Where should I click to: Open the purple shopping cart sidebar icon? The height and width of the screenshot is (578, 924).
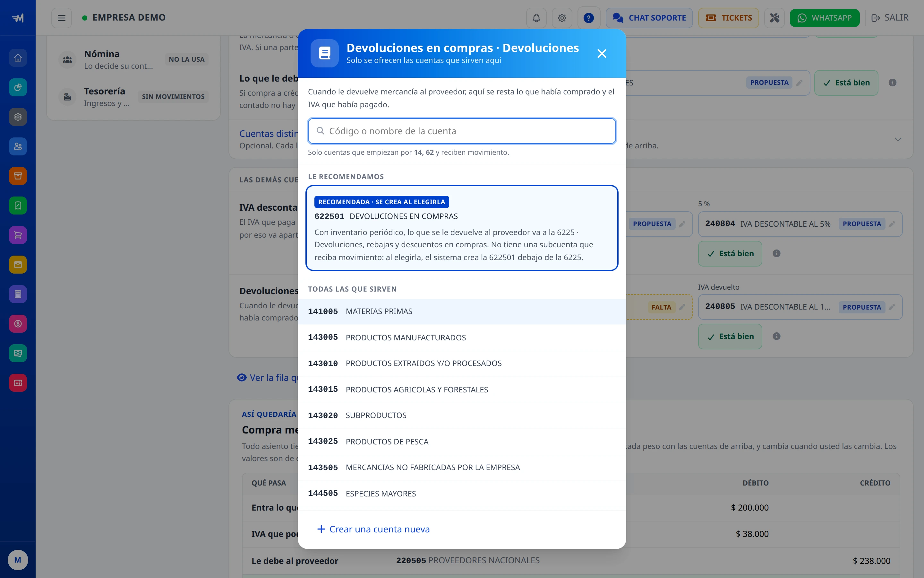click(18, 235)
